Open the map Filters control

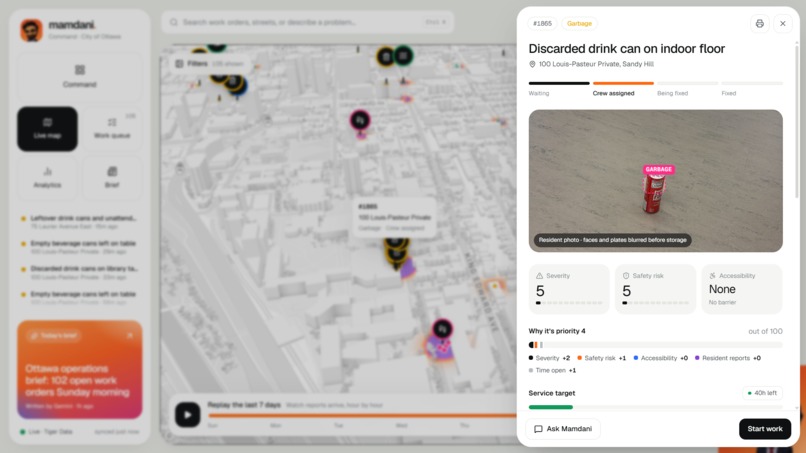(209, 64)
